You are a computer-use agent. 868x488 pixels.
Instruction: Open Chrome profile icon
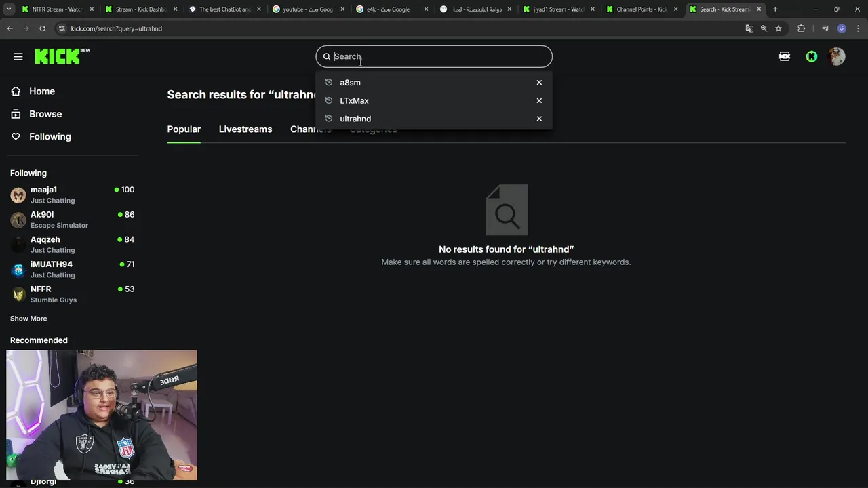click(842, 28)
